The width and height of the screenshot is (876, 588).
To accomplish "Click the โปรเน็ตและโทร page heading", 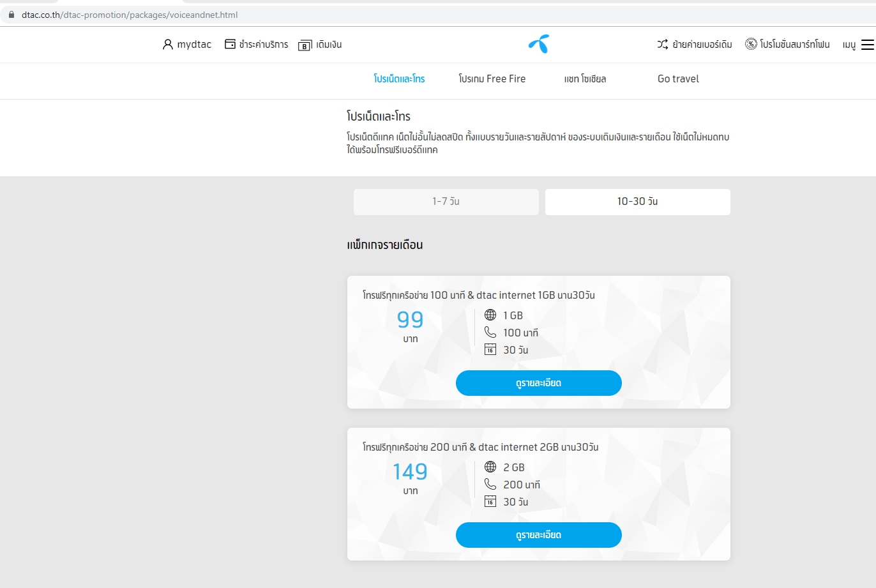I will 379,116.
